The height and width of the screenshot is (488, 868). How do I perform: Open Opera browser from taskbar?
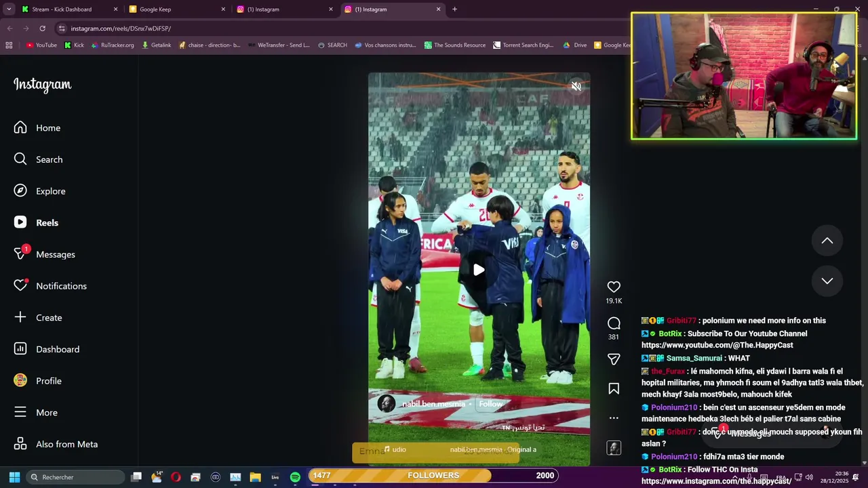tap(176, 477)
